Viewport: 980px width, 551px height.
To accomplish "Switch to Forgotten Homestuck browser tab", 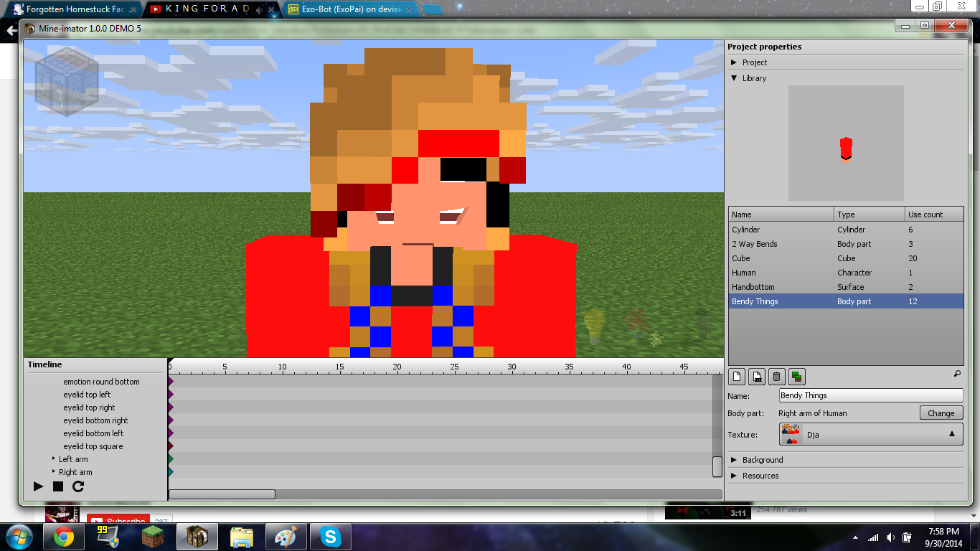I will tap(76, 9).
